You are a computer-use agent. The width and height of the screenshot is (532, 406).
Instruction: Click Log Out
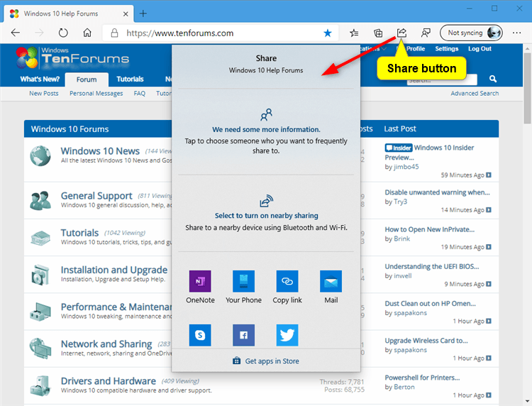tap(480, 48)
